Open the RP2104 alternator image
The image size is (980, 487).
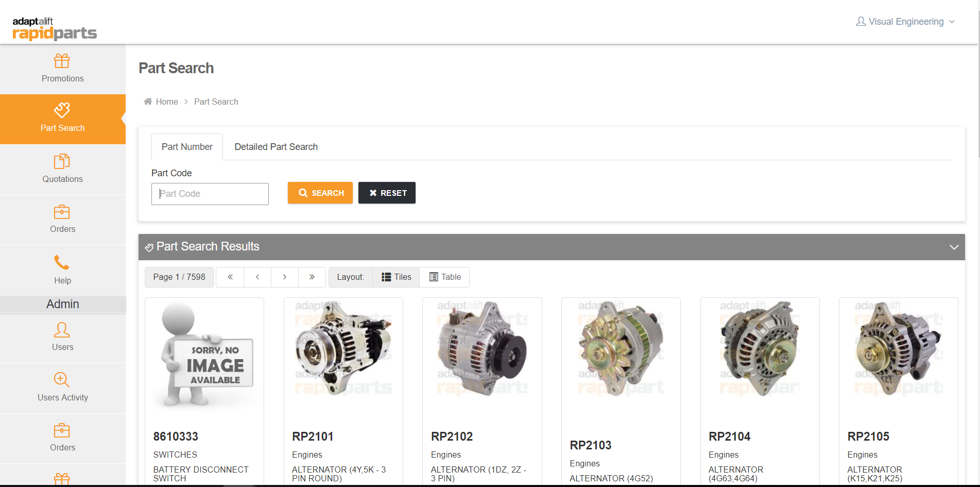click(x=760, y=348)
